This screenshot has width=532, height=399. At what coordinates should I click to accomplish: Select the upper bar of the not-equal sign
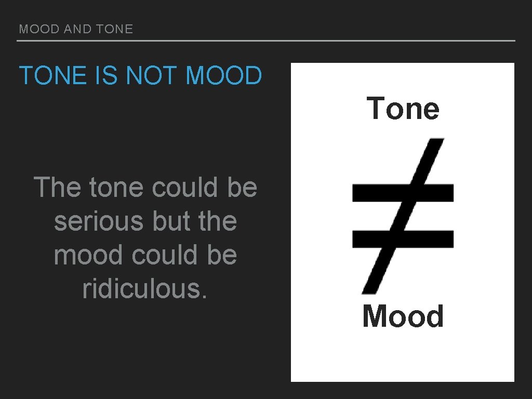coord(374,193)
